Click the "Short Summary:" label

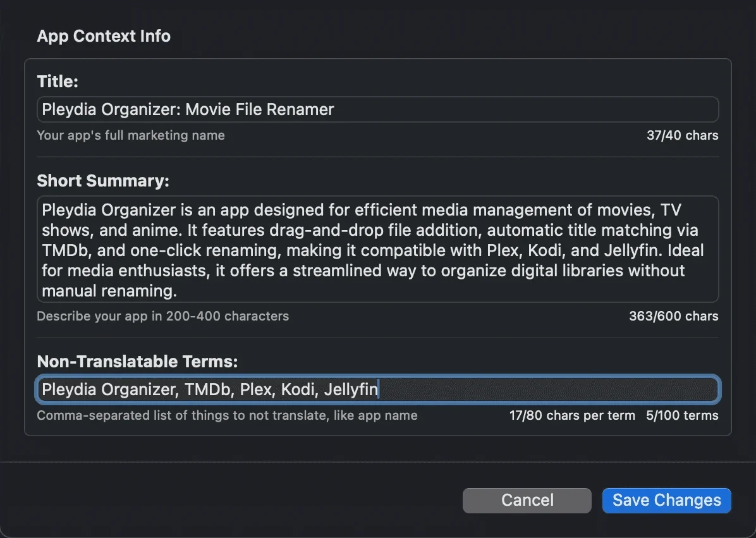[x=103, y=181]
